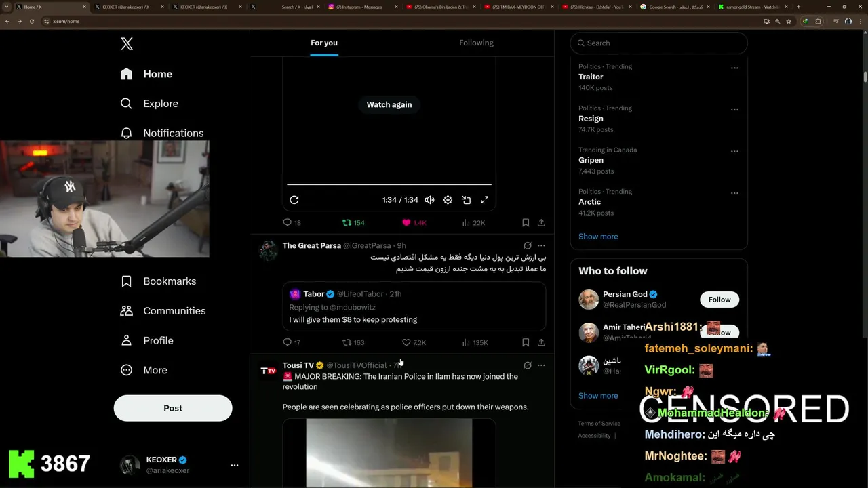Repost Great Parsa post with 163 reposts
Viewport: 868px width, 488px height.
[x=353, y=342]
